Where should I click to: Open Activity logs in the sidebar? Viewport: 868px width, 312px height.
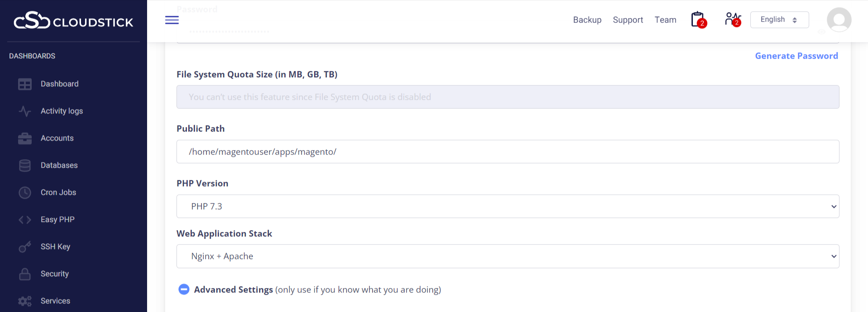(62, 111)
